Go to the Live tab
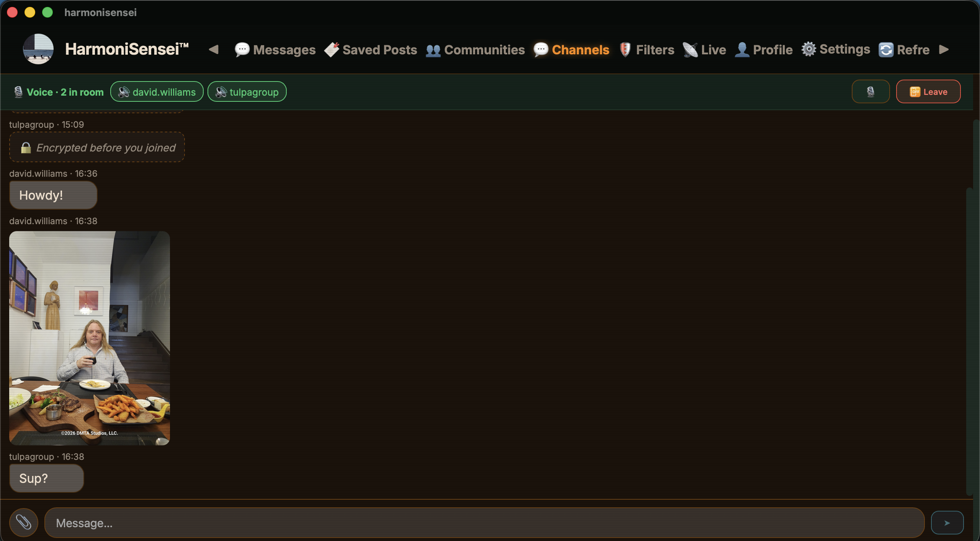 [704, 50]
